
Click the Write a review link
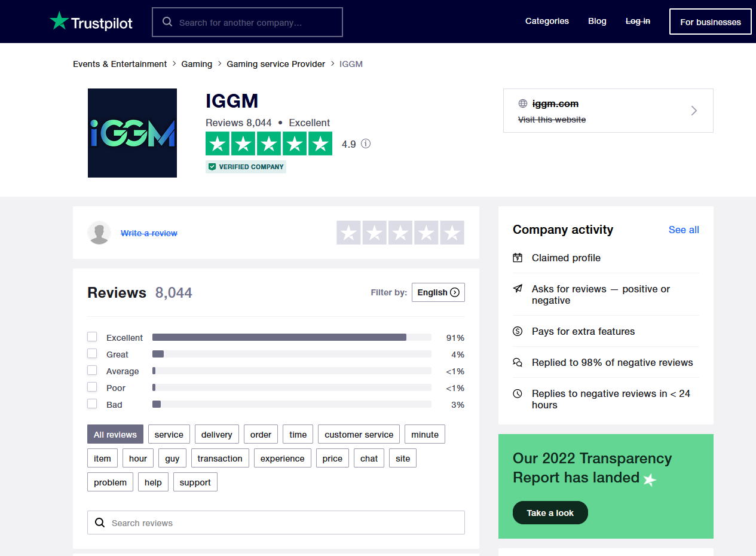pos(149,233)
